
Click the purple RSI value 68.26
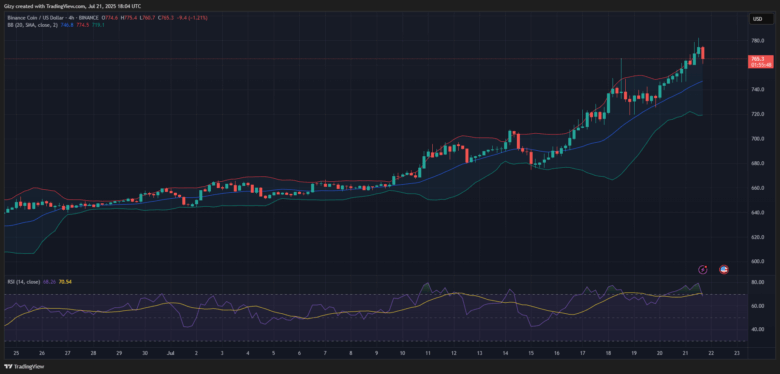tap(50, 282)
